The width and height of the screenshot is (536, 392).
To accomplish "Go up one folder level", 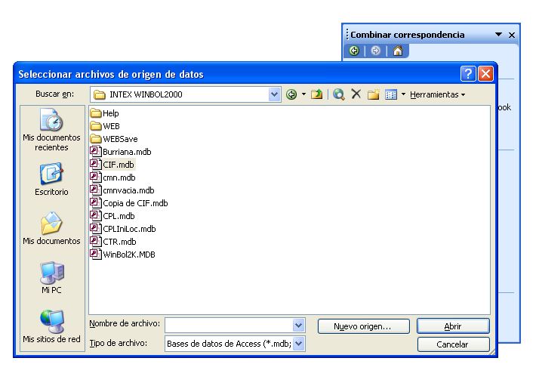I will (316, 94).
